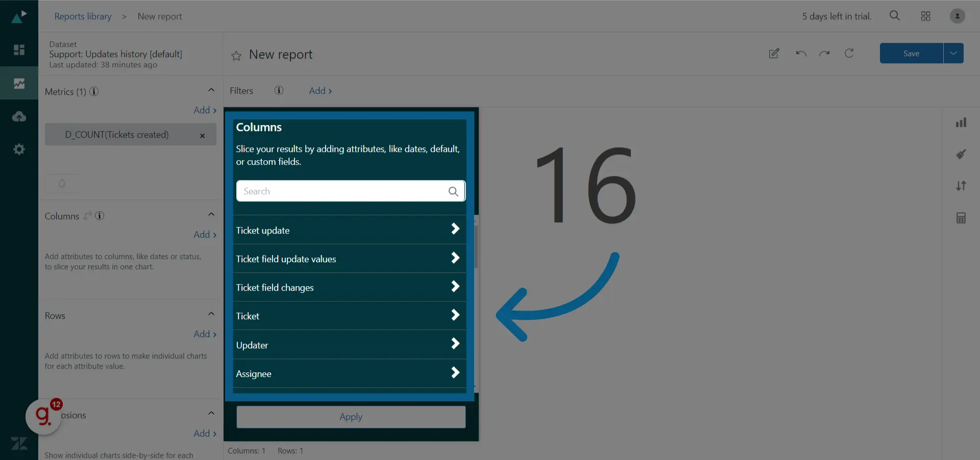The height and width of the screenshot is (460, 980).
Task: Add a filter to the report
Action: coord(320,91)
